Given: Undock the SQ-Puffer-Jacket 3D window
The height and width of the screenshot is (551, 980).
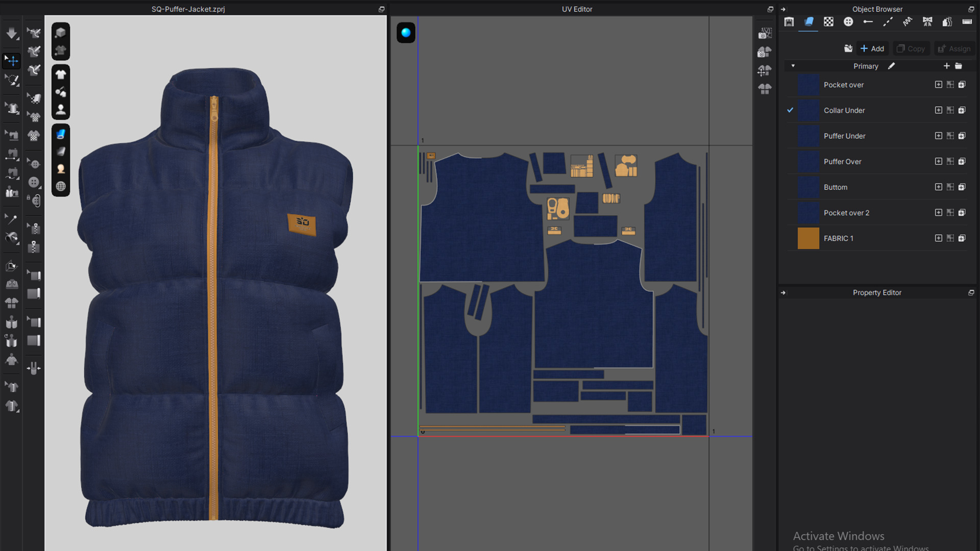Looking at the screenshot, I should click(x=381, y=9).
